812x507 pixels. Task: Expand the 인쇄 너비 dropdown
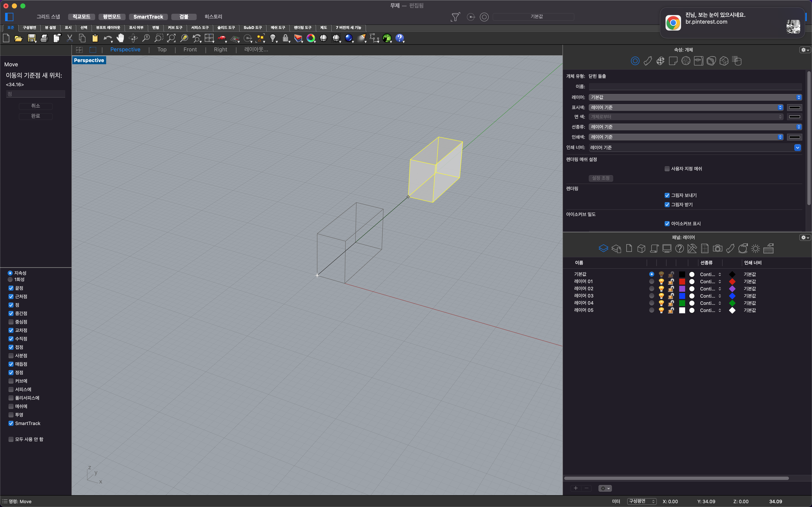(x=797, y=147)
